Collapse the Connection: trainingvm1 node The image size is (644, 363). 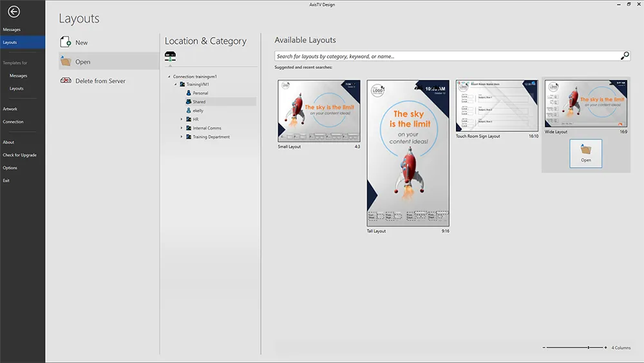[x=169, y=77]
